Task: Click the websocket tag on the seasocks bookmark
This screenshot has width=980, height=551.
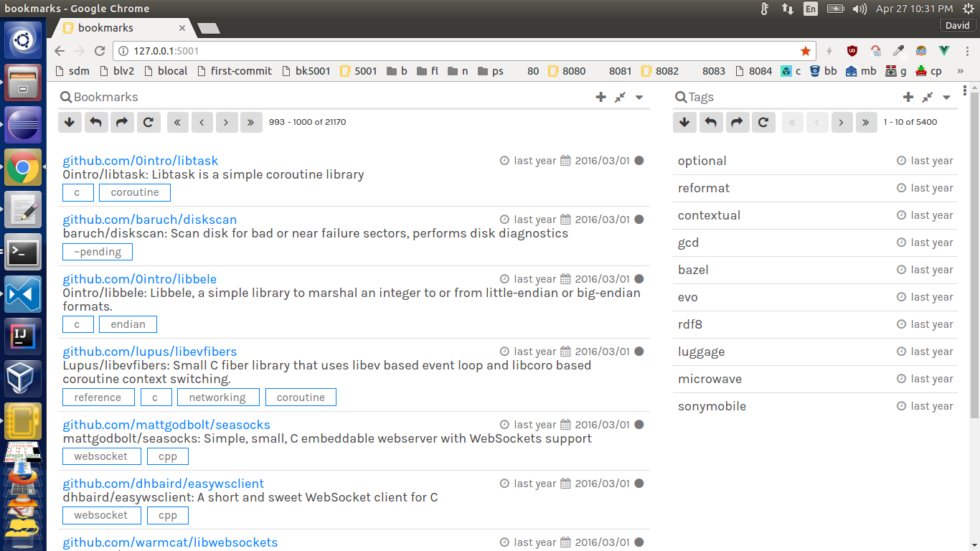Action: click(x=101, y=456)
